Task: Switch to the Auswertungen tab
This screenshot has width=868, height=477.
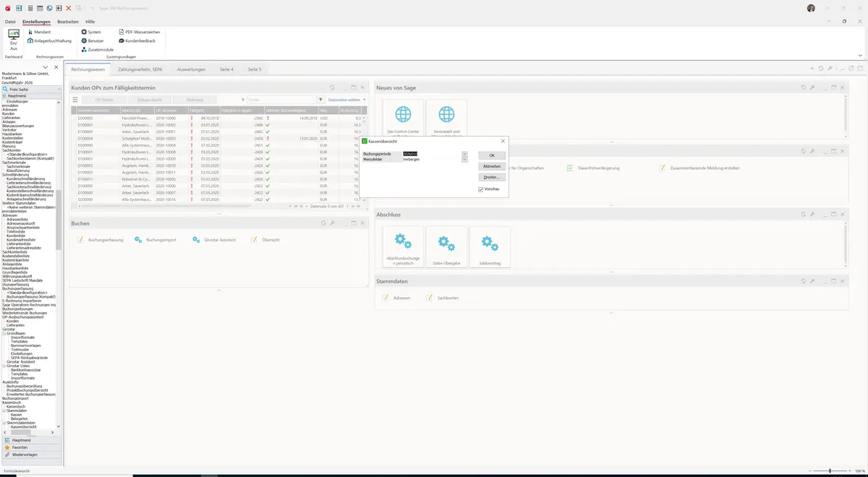Action: pyautogui.click(x=191, y=69)
